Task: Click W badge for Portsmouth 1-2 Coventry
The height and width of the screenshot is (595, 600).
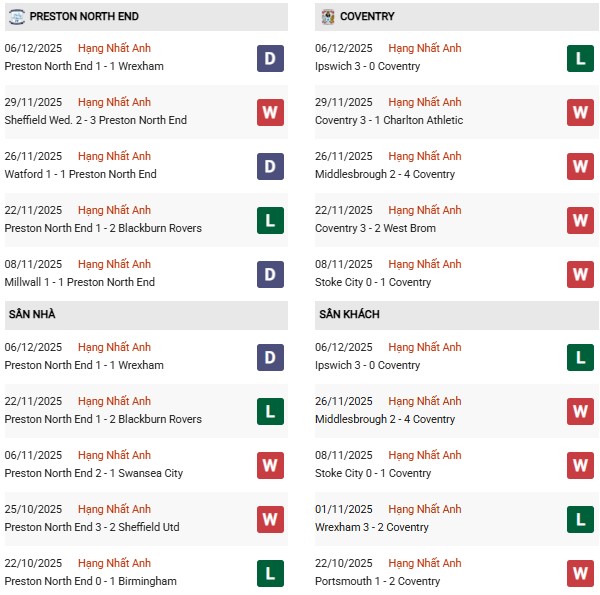Action: (580, 573)
